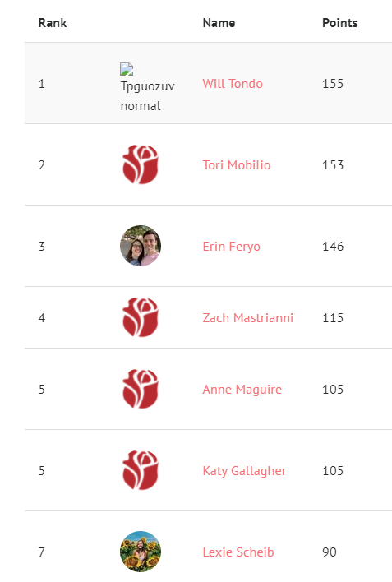Click Lexie Scheib's sunflower photo avatar
Image resolution: width=392 pixels, height=582 pixels.
(141, 552)
